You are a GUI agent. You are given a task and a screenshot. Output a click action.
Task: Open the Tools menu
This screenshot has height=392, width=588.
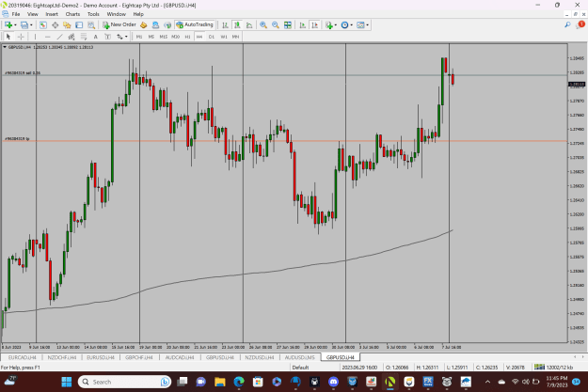pyautogui.click(x=93, y=14)
